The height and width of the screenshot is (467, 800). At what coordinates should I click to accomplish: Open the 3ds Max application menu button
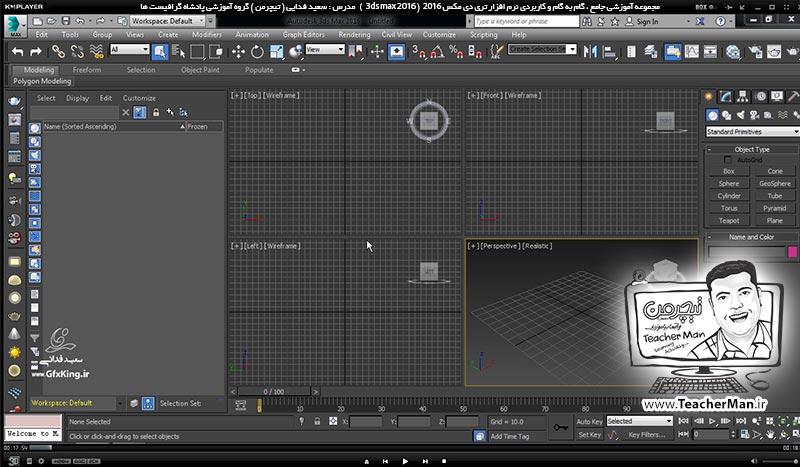15,26
